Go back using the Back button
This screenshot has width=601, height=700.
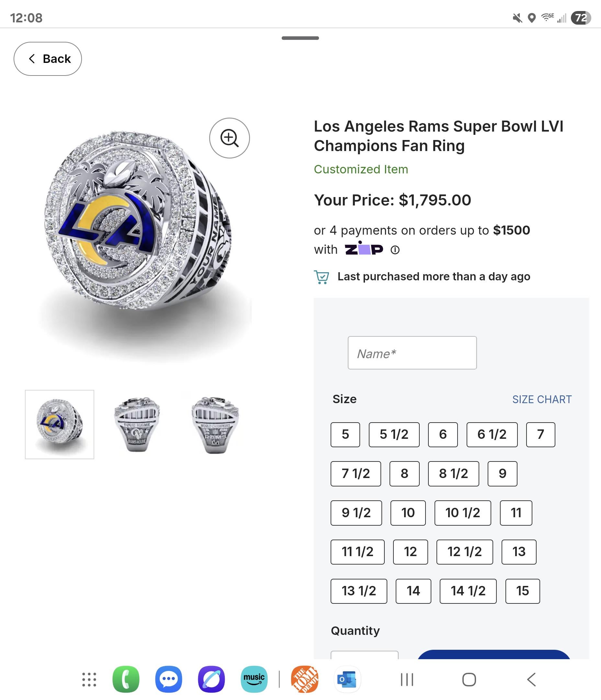(48, 59)
